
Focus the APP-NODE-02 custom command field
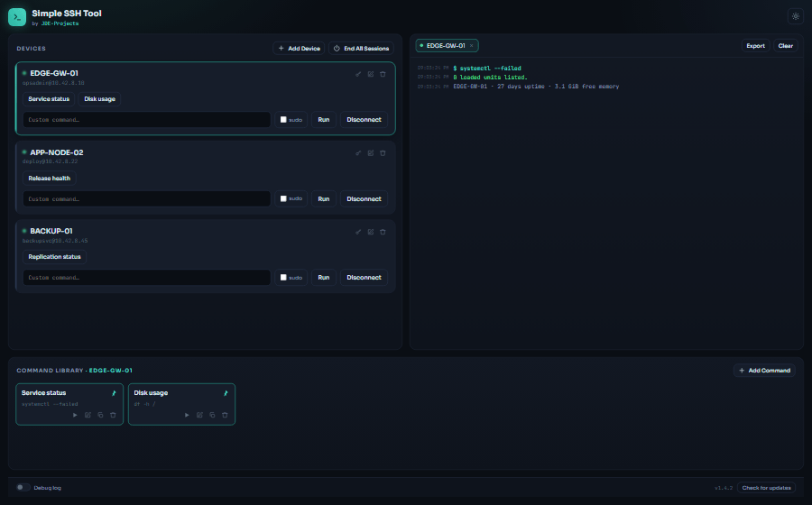(x=146, y=198)
